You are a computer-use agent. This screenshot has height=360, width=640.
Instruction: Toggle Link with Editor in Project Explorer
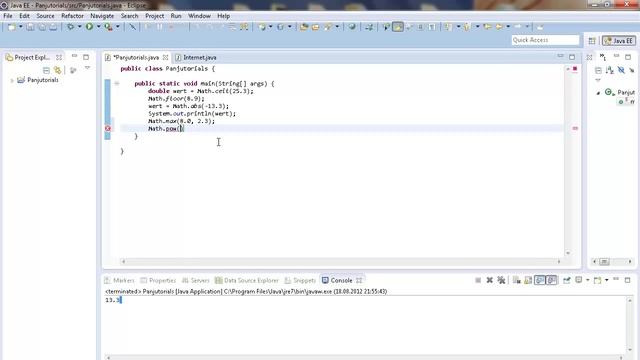(x=58, y=70)
